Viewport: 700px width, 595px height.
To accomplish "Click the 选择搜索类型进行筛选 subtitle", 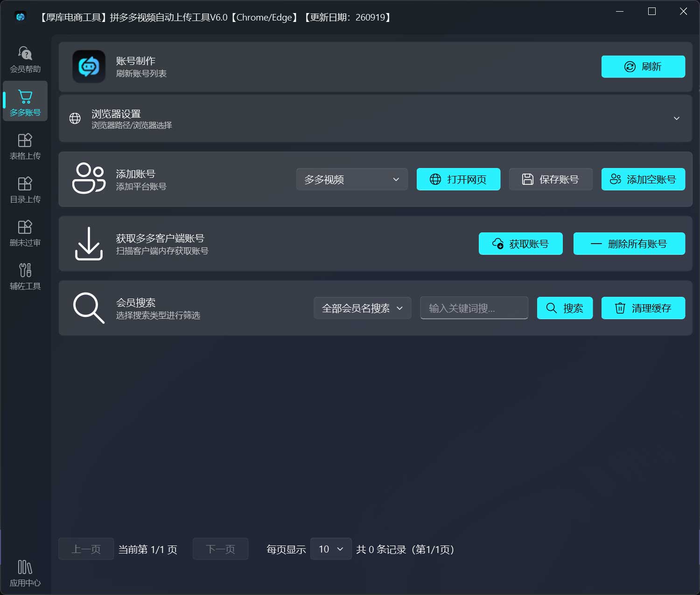I will [x=158, y=315].
